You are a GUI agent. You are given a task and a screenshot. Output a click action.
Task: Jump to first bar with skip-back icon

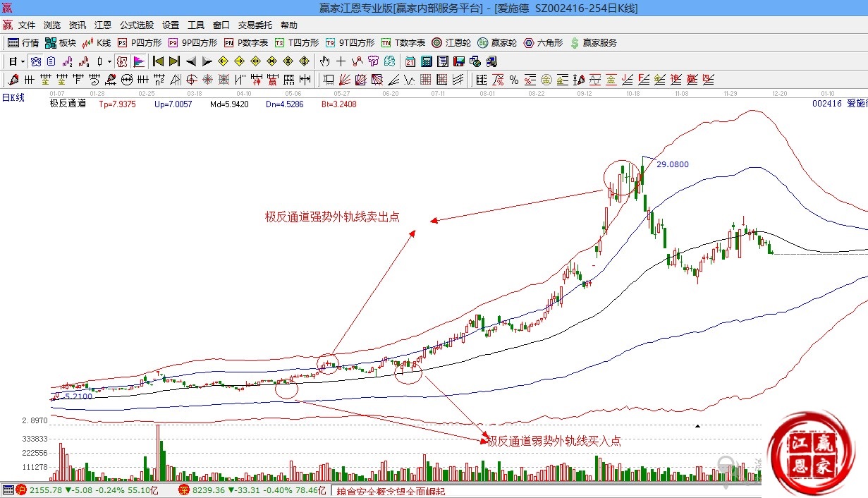click(x=158, y=61)
